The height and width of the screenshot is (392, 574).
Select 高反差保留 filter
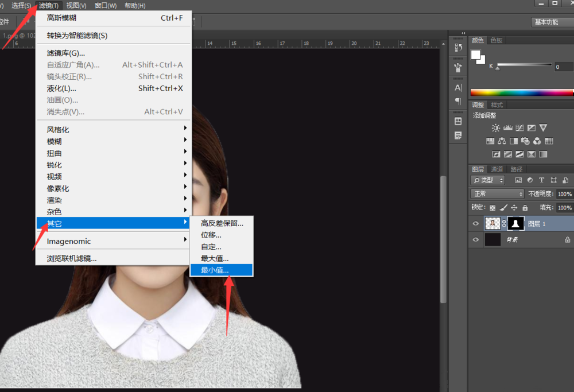point(222,223)
